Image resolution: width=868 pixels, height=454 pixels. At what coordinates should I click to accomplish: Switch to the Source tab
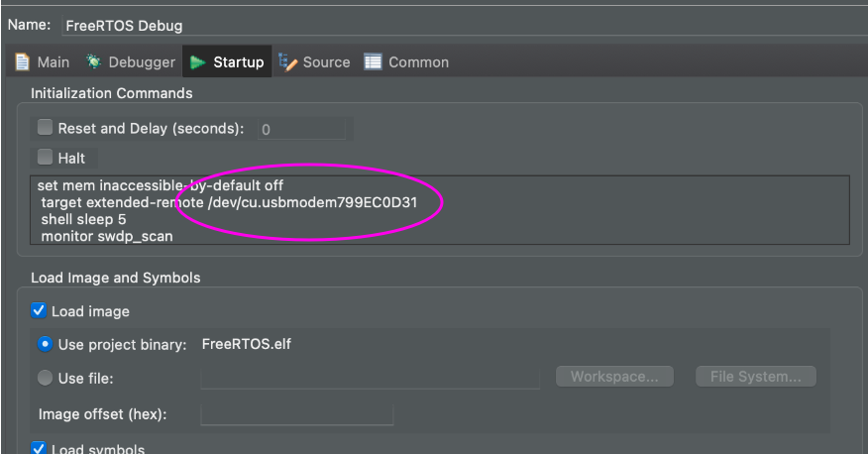pyautogui.click(x=314, y=62)
